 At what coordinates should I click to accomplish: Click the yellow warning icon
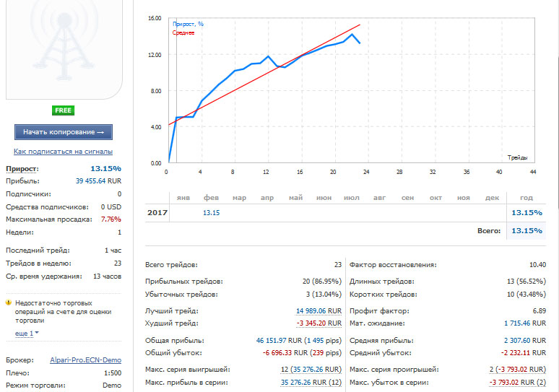click(9, 302)
